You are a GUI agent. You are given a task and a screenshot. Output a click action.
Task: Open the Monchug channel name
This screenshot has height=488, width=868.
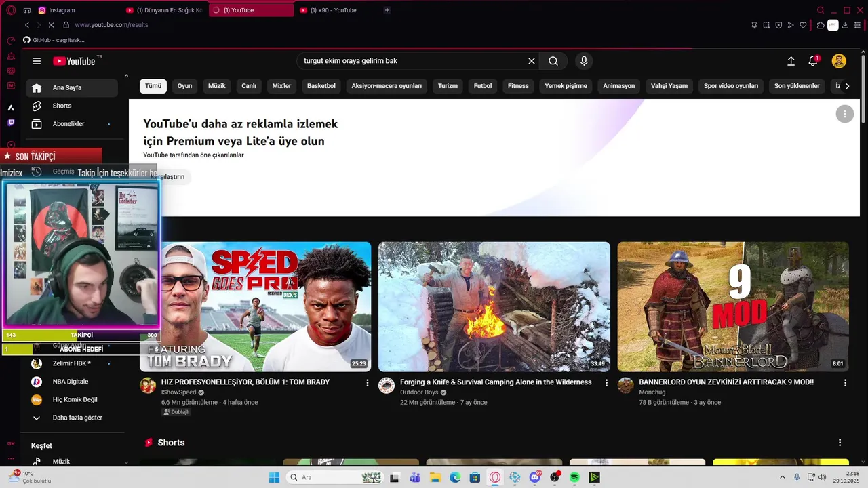point(652,392)
